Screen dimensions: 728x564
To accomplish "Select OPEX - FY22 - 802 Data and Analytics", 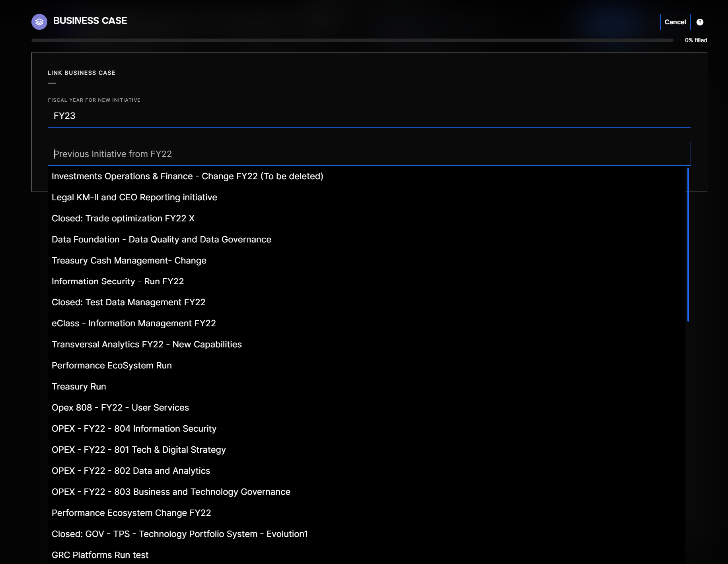I will (x=131, y=471).
